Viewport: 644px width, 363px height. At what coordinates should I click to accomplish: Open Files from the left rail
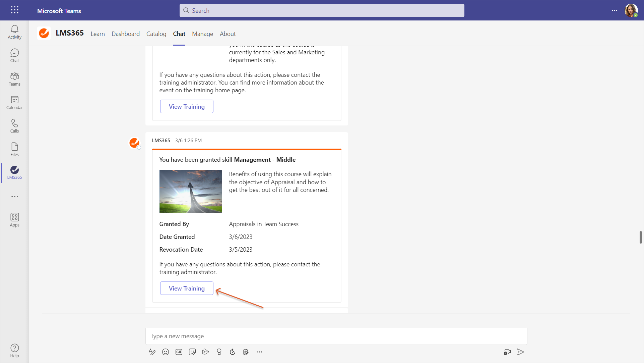click(x=14, y=149)
